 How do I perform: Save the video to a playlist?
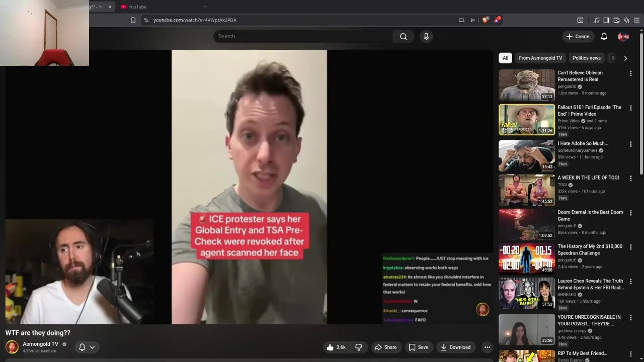point(419,347)
